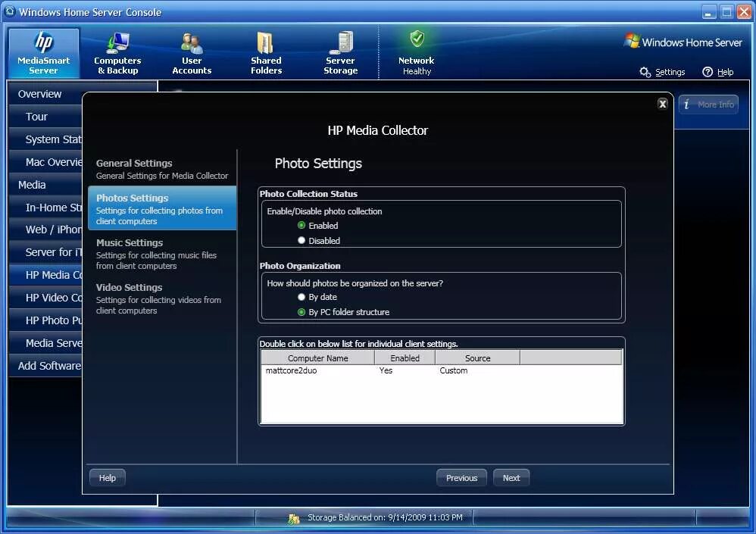Click the Yes value for mattcore2duo
756x534 pixels.
click(386, 370)
